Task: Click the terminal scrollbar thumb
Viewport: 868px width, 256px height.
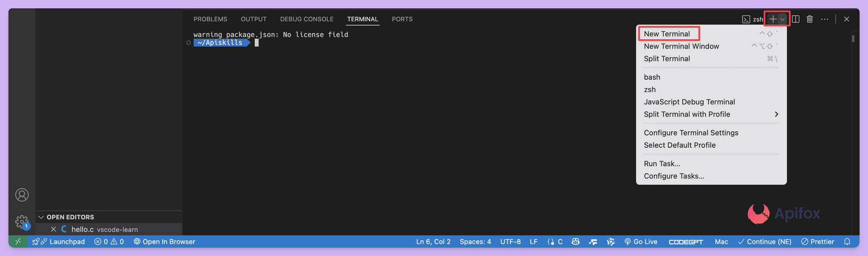Action: tap(853, 39)
